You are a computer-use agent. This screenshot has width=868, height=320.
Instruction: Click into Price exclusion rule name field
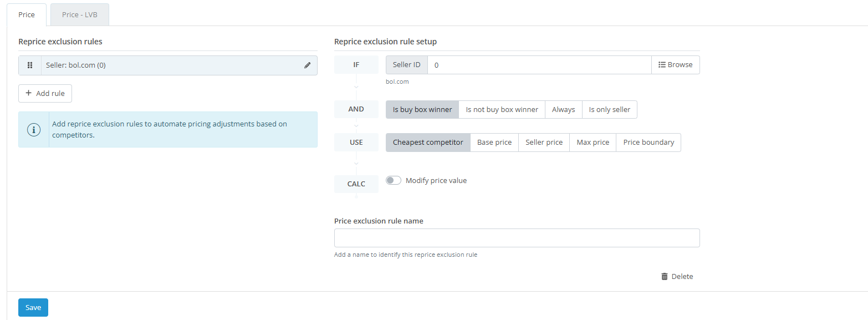[x=517, y=238]
